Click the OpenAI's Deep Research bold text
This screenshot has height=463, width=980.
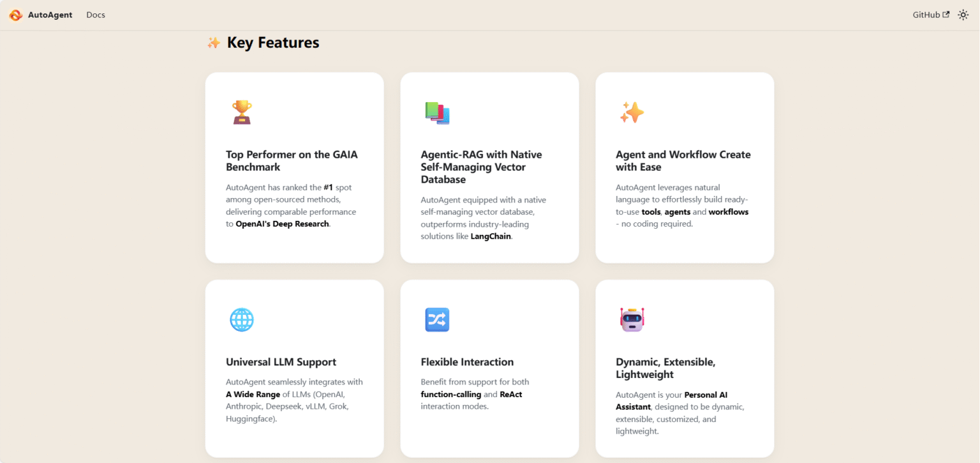pyautogui.click(x=281, y=224)
